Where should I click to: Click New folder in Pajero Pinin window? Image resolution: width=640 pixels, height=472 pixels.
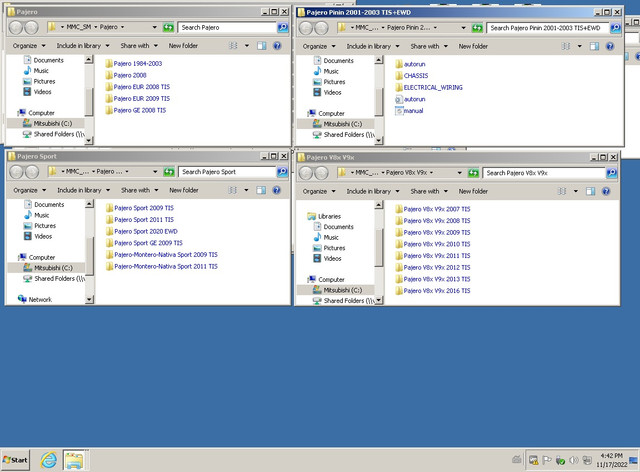(473, 47)
